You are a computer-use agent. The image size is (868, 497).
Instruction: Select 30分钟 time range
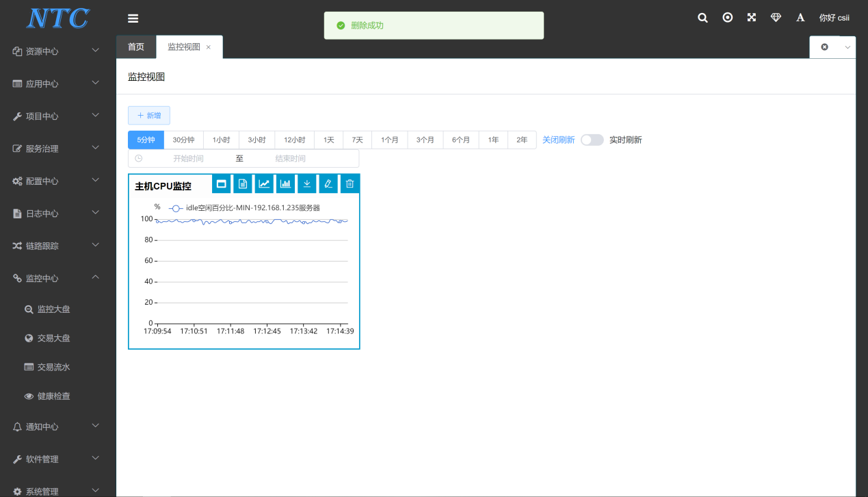[x=183, y=140]
